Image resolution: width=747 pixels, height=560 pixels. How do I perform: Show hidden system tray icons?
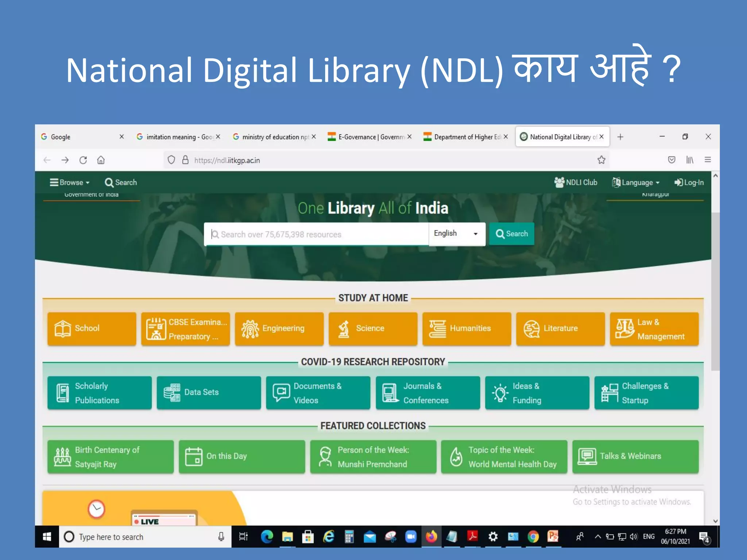click(x=597, y=537)
